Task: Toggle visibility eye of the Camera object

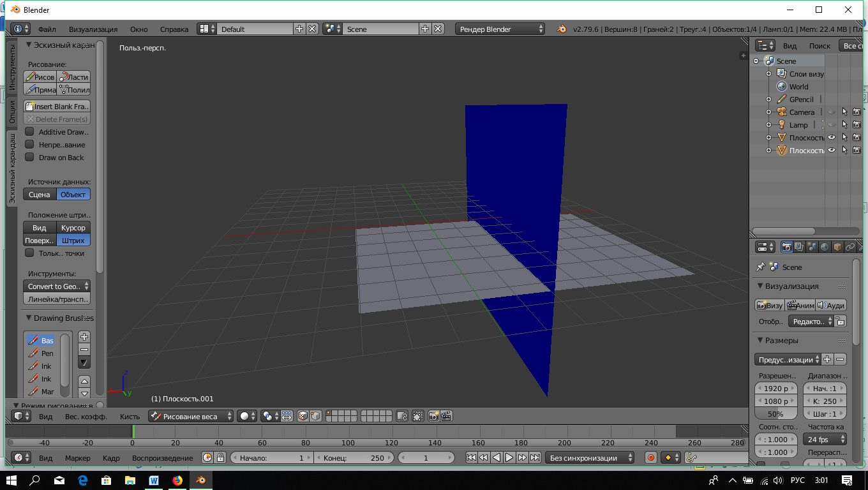Action: pos(832,112)
